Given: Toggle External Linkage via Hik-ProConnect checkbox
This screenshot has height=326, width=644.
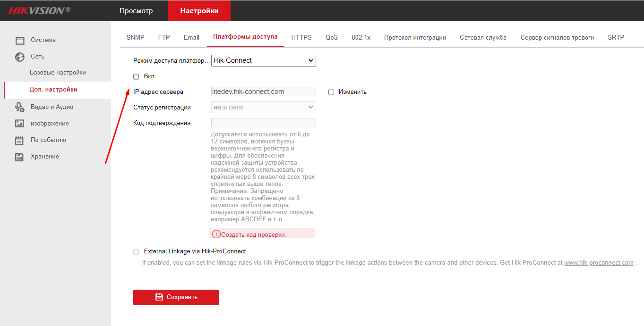Looking at the screenshot, I should coord(136,252).
